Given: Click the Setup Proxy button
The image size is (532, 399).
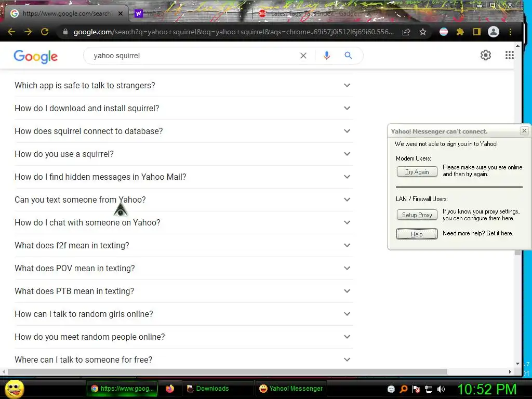Looking at the screenshot, I should click(417, 215).
